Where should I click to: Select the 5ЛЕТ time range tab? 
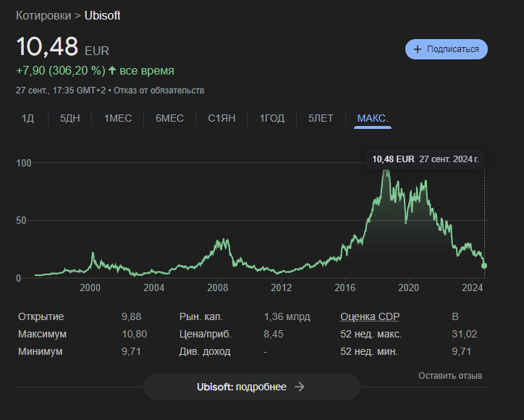(321, 118)
